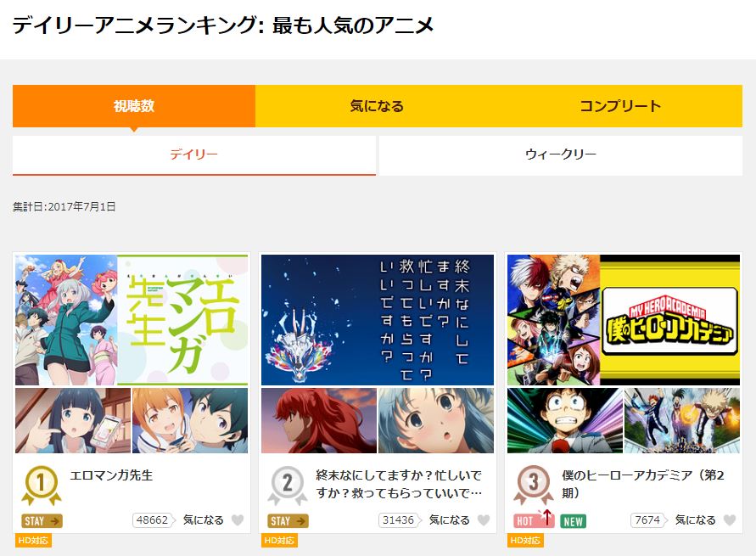The width and height of the screenshot is (756, 556).
Task: Click the heart icon for 終末なにしてますか
Action: 483,520
